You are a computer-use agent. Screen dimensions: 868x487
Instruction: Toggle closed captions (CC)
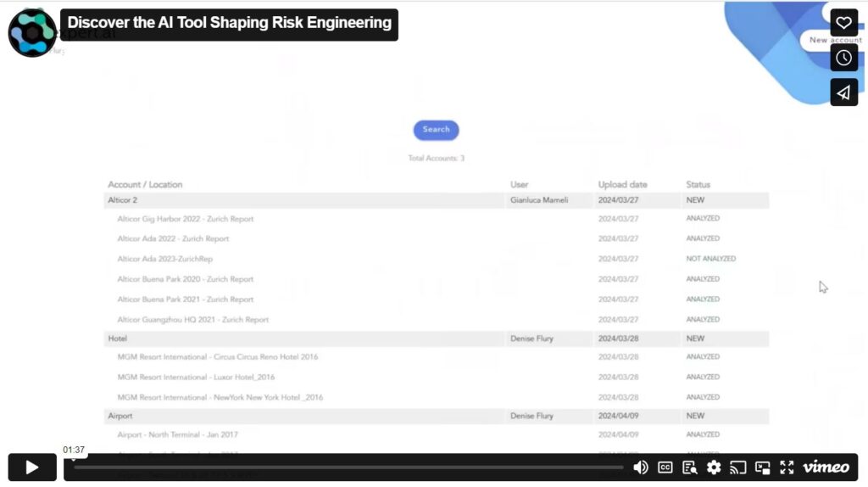(665, 467)
